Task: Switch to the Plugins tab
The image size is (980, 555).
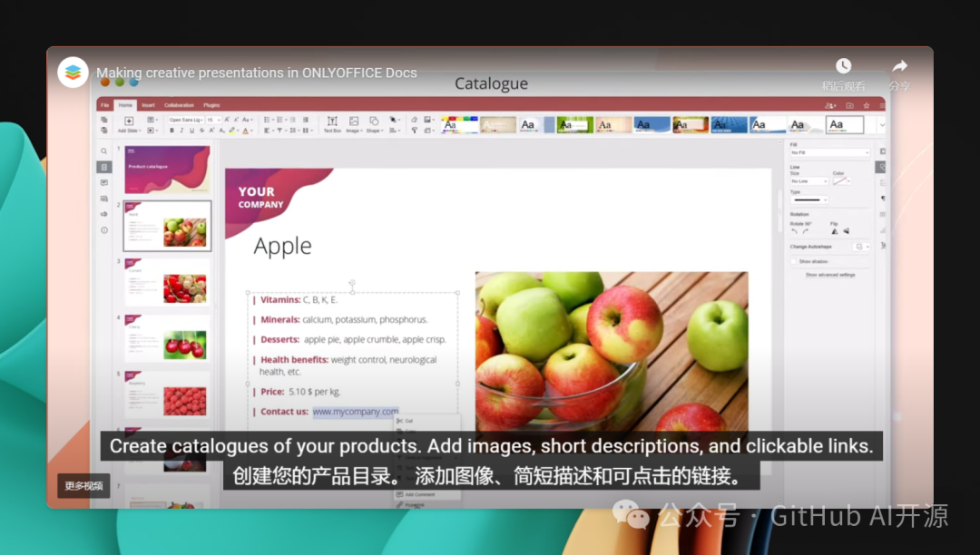Action: point(211,105)
